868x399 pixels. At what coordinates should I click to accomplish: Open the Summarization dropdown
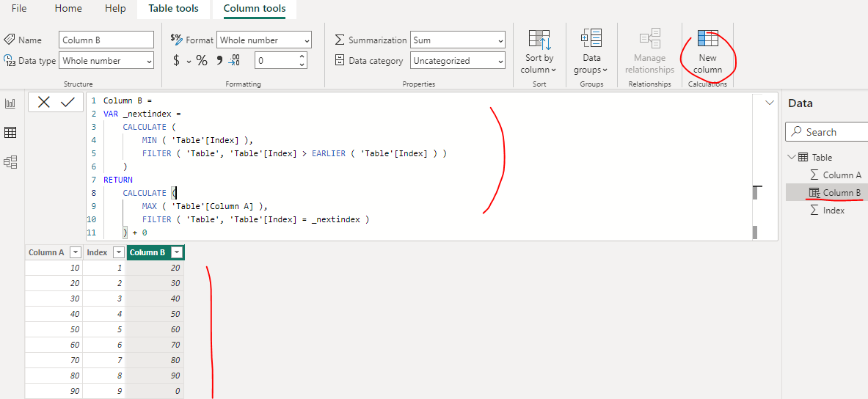[x=458, y=40]
